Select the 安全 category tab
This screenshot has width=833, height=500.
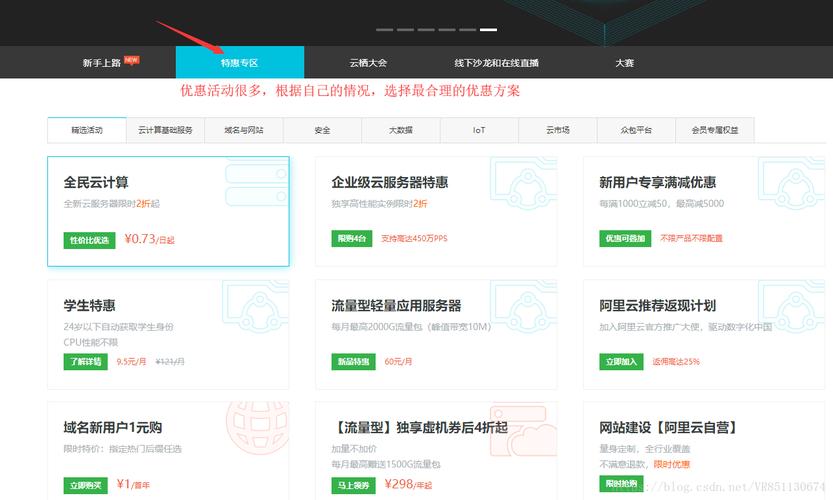click(x=322, y=130)
